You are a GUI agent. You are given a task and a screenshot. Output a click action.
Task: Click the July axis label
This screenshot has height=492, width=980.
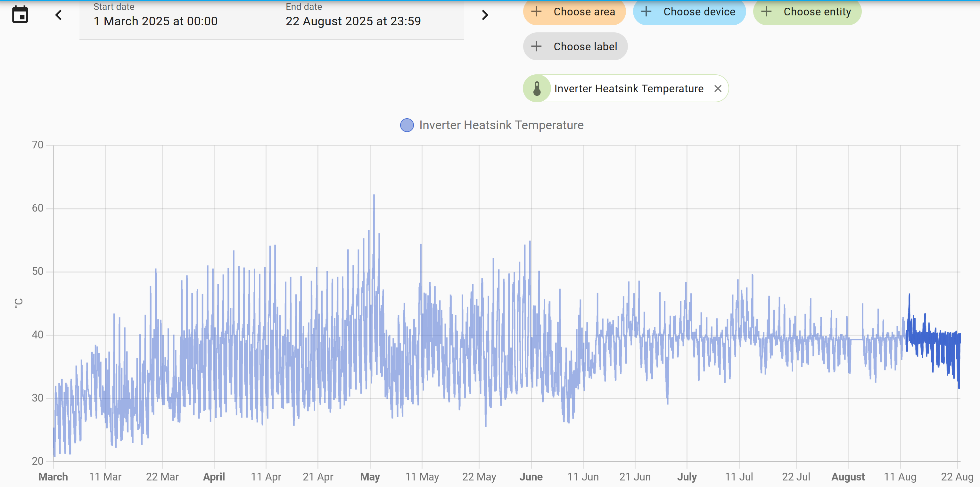(x=687, y=477)
